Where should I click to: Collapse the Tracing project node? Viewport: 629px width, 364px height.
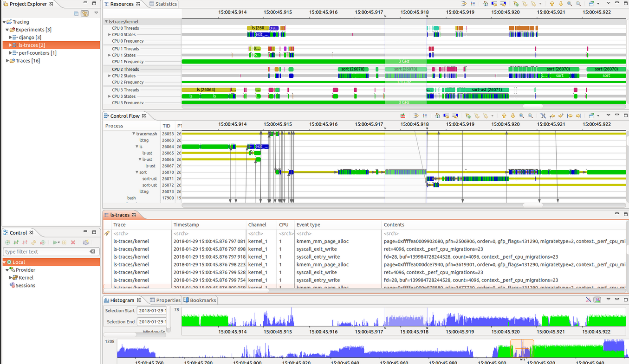4,22
